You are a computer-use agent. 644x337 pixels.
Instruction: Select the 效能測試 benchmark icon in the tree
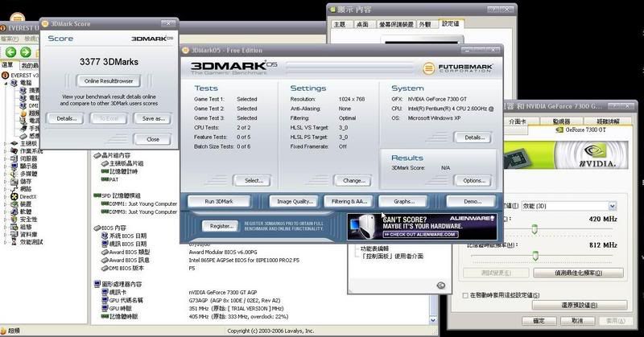point(14,242)
